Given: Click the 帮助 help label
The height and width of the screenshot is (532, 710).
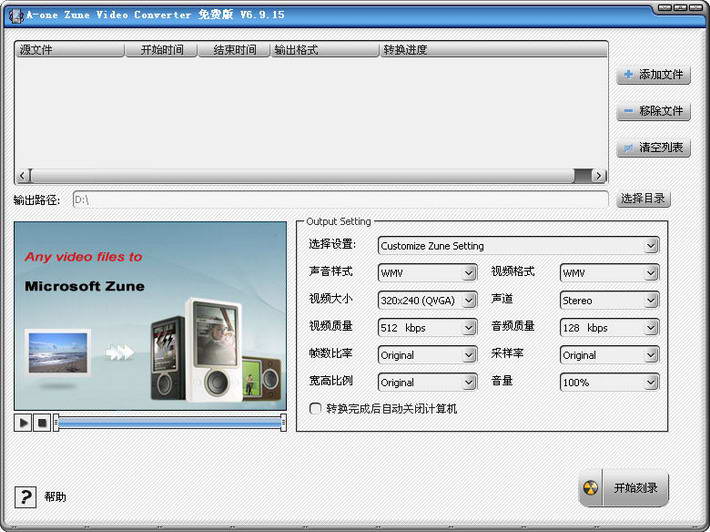Looking at the screenshot, I should pyautogui.click(x=55, y=497).
